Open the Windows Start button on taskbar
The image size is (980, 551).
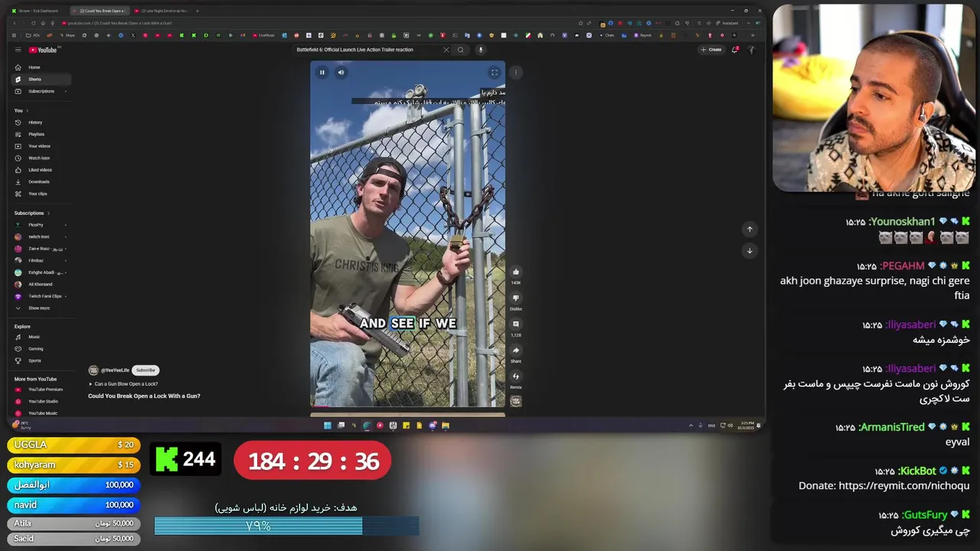click(x=328, y=425)
